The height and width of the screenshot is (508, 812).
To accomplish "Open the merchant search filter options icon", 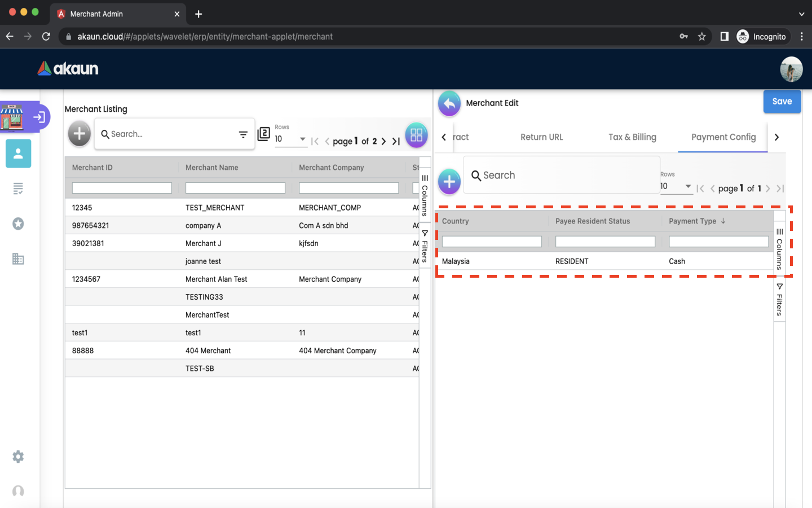I will click(243, 134).
